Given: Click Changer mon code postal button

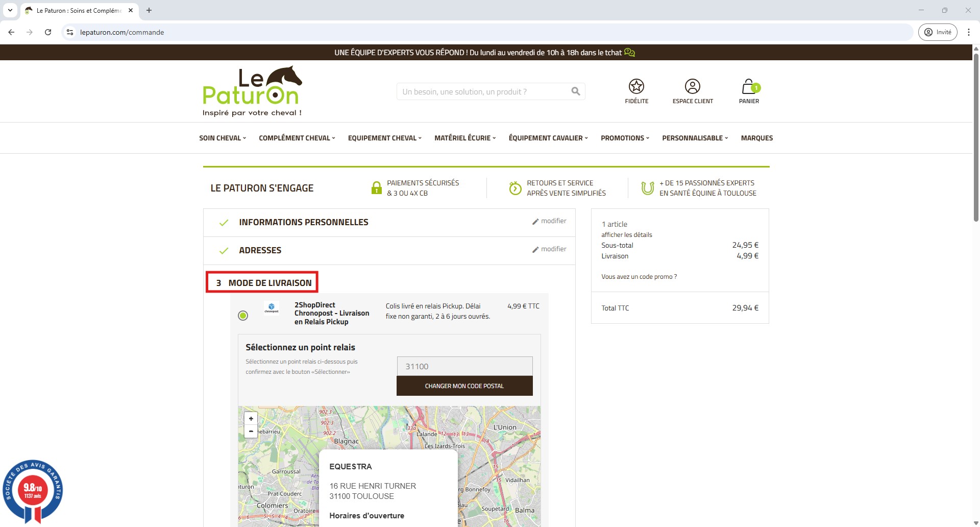Looking at the screenshot, I should (464, 386).
